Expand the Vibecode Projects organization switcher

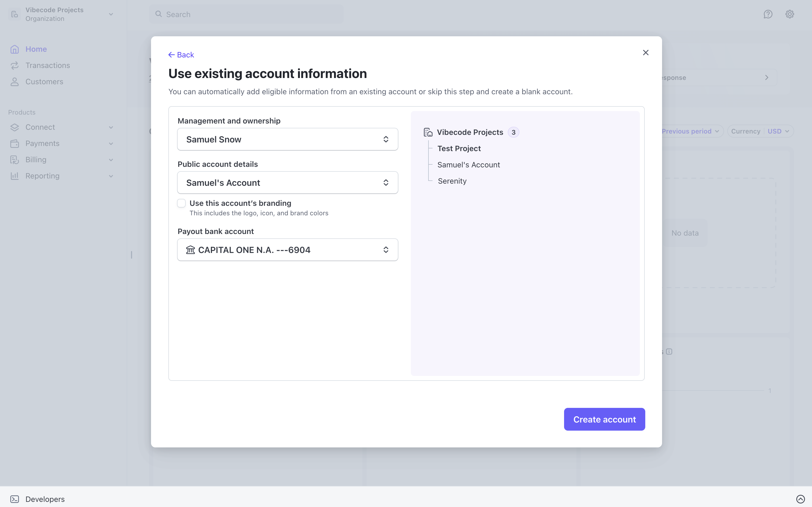(x=111, y=14)
